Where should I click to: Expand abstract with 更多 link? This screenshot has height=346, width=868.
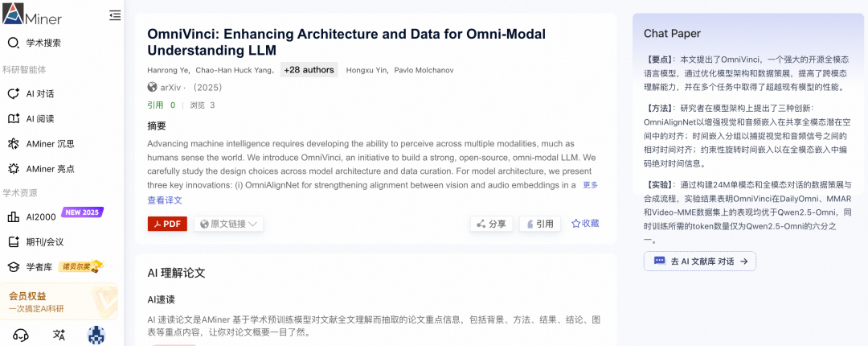click(x=590, y=185)
